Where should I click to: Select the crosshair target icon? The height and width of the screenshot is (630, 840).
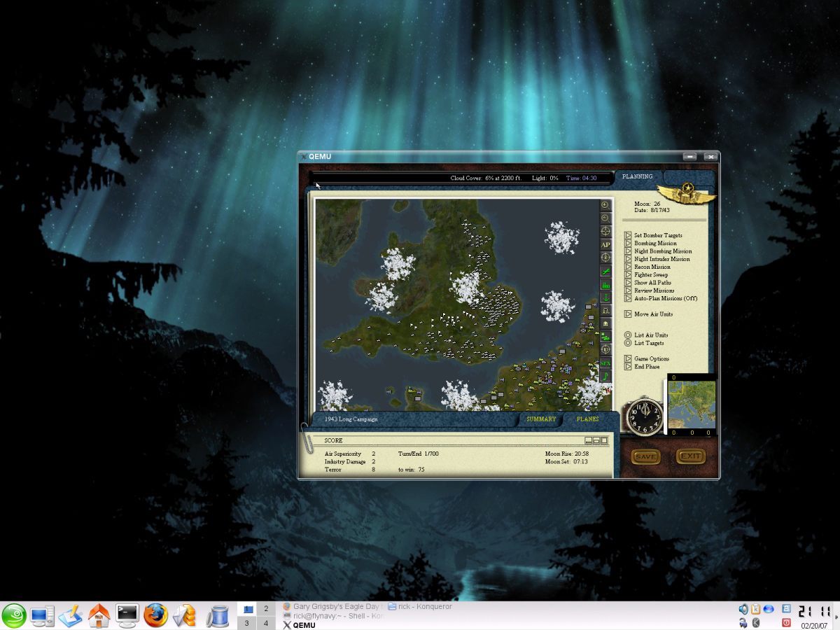click(x=605, y=231)
